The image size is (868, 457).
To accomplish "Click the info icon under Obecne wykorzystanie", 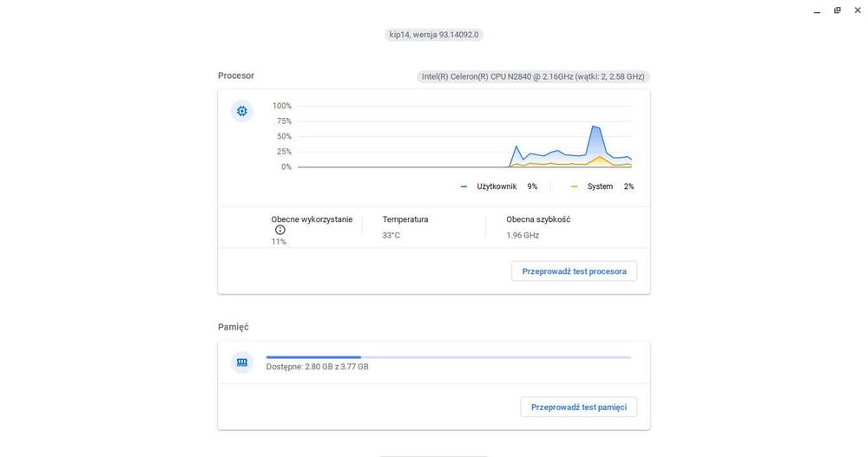I will pos(280,230).
